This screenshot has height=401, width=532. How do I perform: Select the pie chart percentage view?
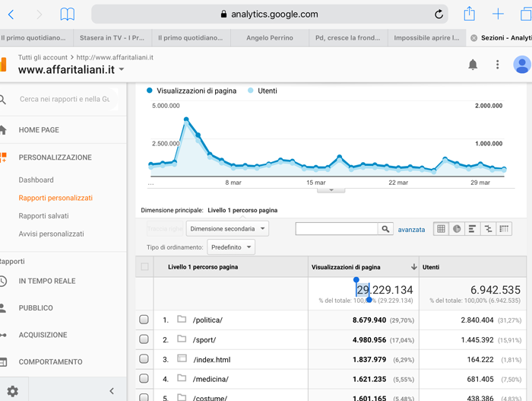pyautogui.click(x=457, y=229)
